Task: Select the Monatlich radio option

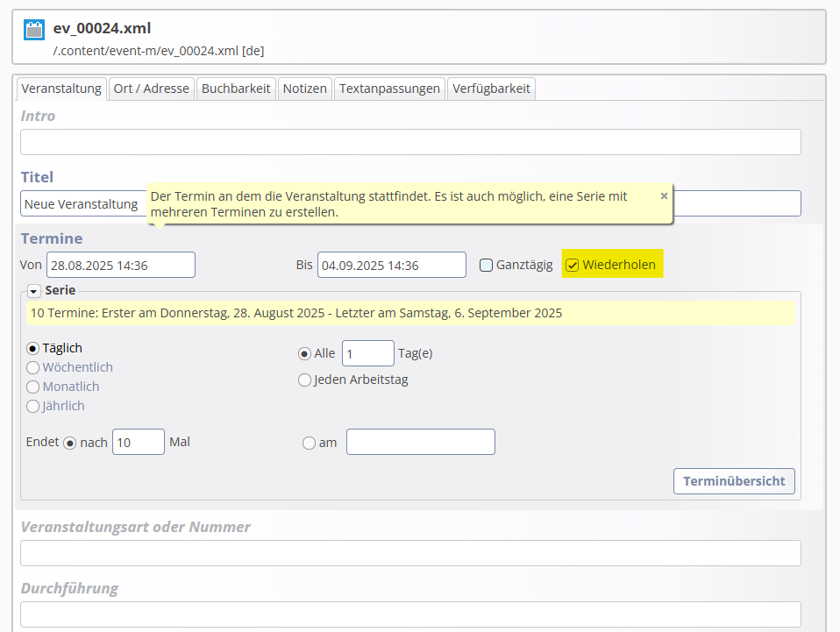Action: click(32, 387)
